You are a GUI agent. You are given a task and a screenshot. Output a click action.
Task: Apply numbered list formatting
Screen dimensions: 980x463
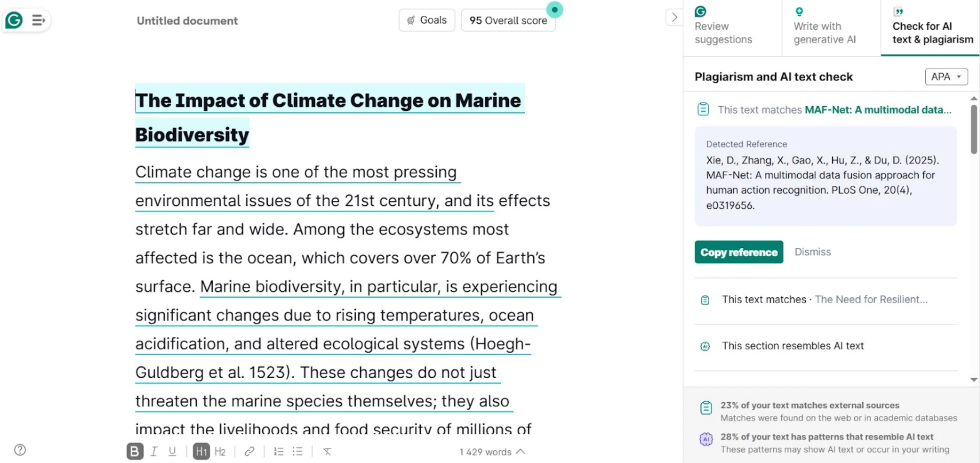[x=278, y=451]
